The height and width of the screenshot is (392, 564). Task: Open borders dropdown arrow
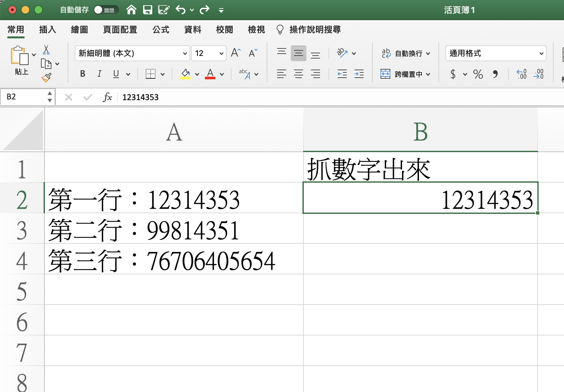pyautogui.click(x=163, y=74)
